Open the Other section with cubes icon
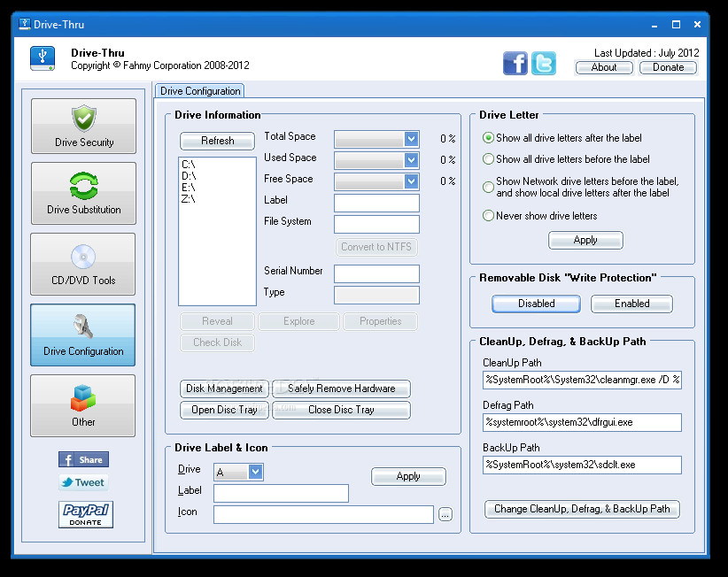The image size is (728, 577). (x=83, y=406)
